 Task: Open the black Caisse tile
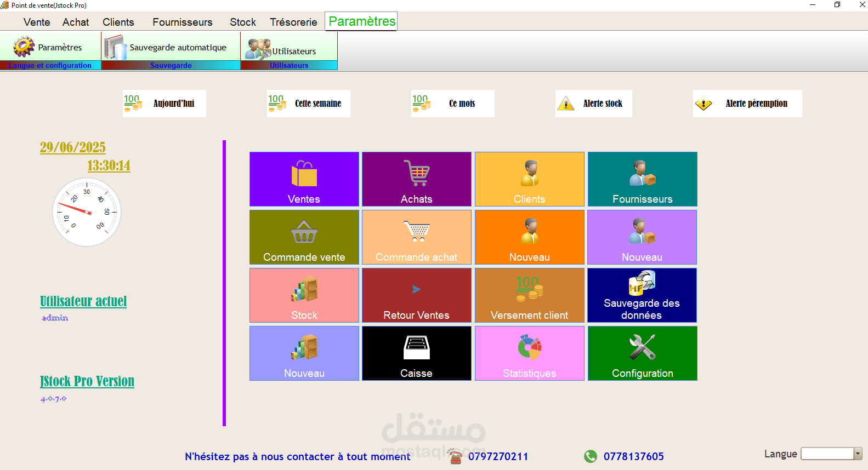[417, 353]
